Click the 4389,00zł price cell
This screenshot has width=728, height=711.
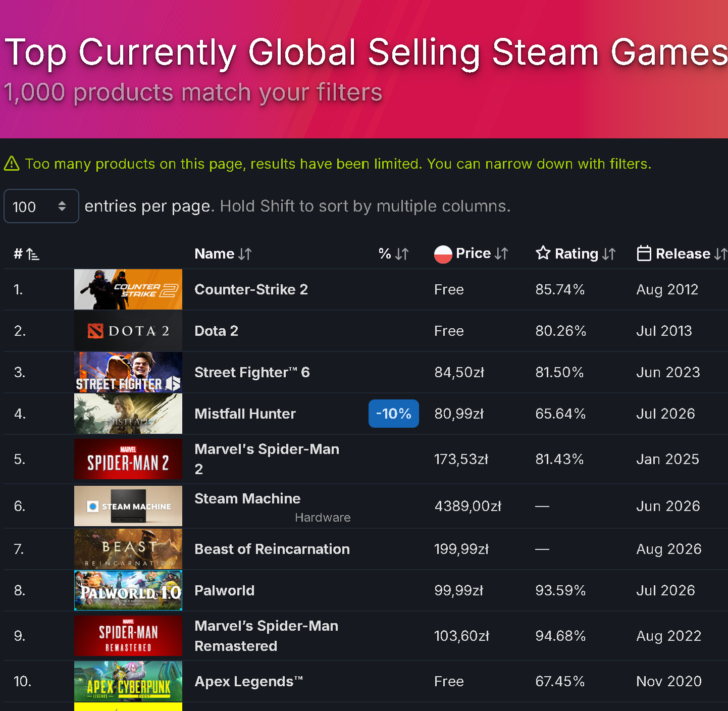tap(468, 506)
